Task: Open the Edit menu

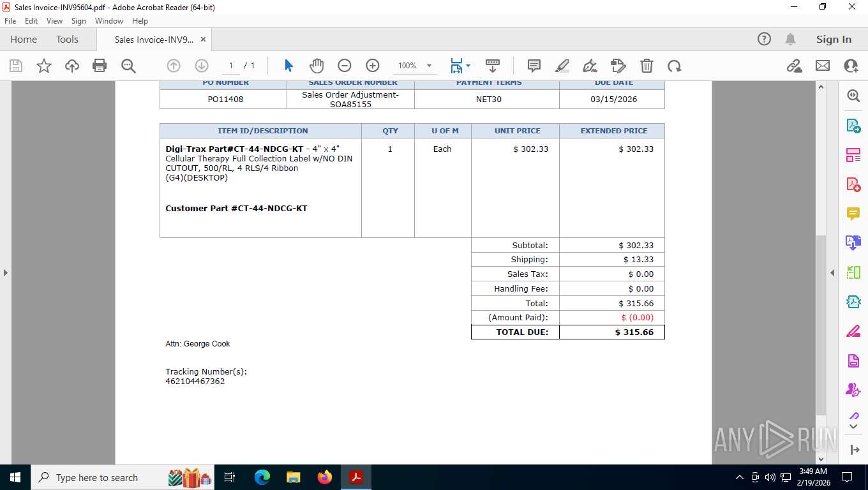Action: point(31,21)
